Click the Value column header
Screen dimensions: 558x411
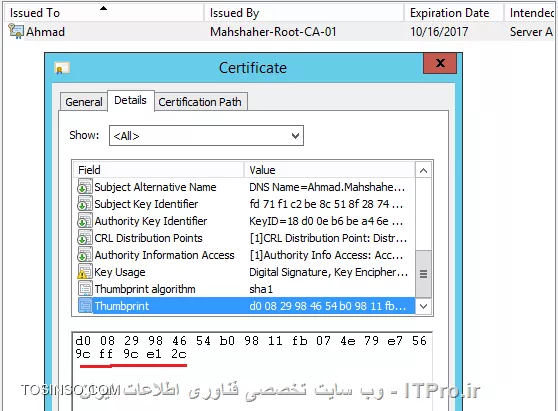point(330,170)
